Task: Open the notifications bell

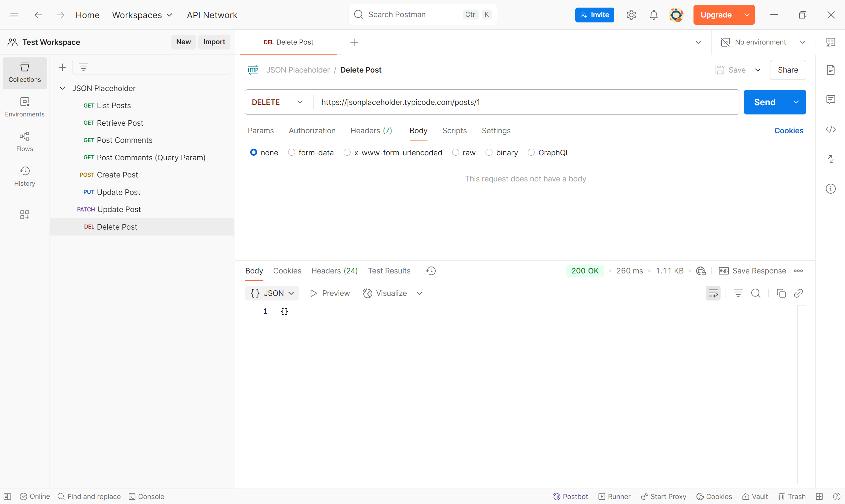Action: (x=654, y=15)
